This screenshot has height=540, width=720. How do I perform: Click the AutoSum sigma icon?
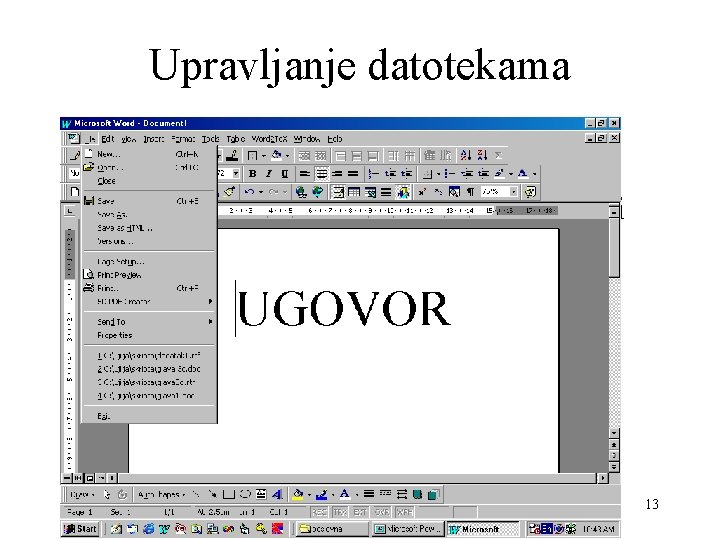point(498,155)
